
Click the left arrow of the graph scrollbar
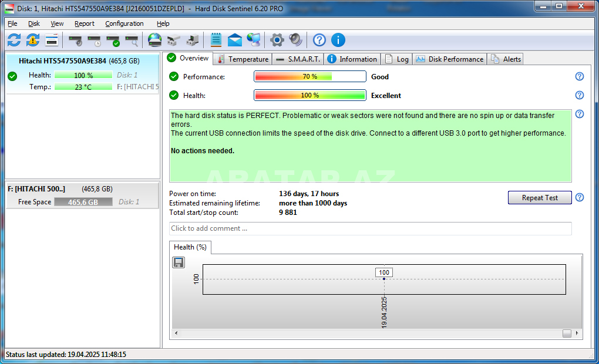176,333
